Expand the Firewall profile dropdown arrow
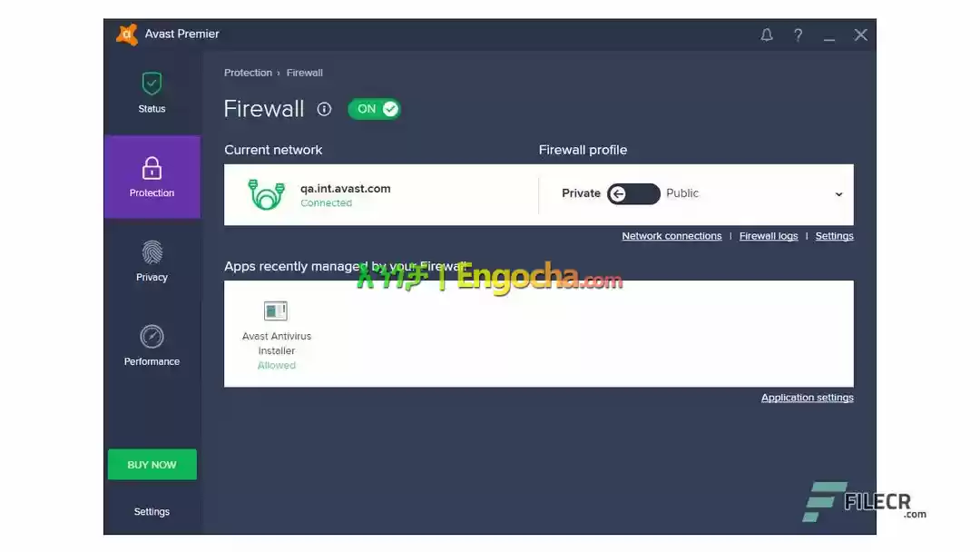The image size is (980, 552). point(838,194)
